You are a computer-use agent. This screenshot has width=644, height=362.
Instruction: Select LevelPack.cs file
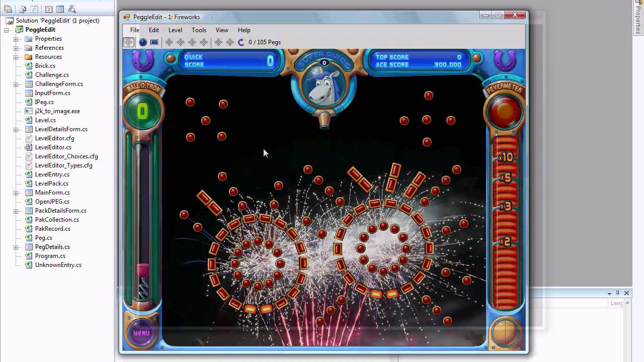52,184
